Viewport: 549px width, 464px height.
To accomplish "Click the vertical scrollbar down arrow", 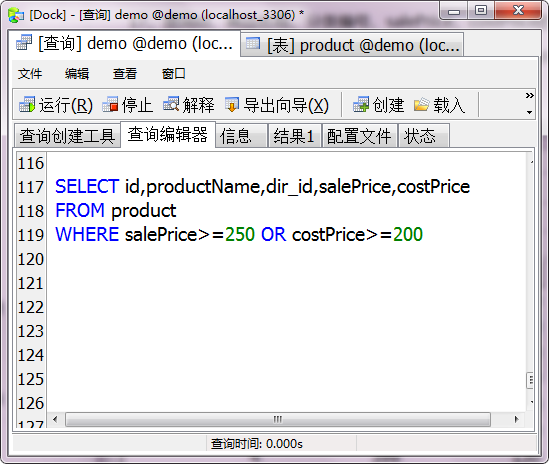I will coord(531,402).
